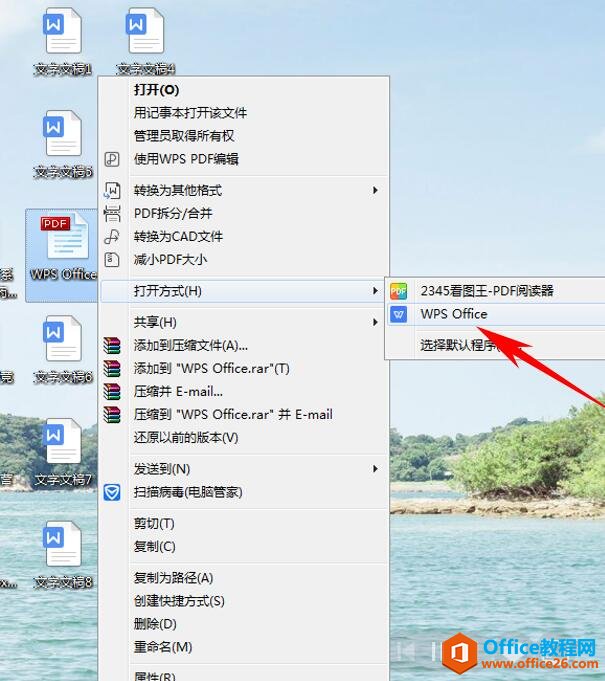Choose 压缩并 E-mail... entry
The width and height of the screenshot is (605, 681).
pos(244,392)
